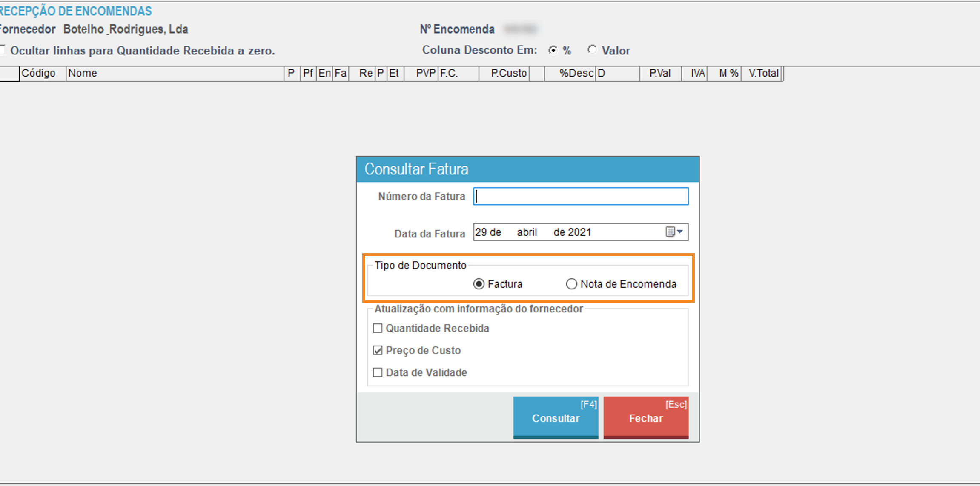The width and height of the screenshot is (980, 486).
Task: Focus the Número da Fatura field
Action: tap(581, 196)
